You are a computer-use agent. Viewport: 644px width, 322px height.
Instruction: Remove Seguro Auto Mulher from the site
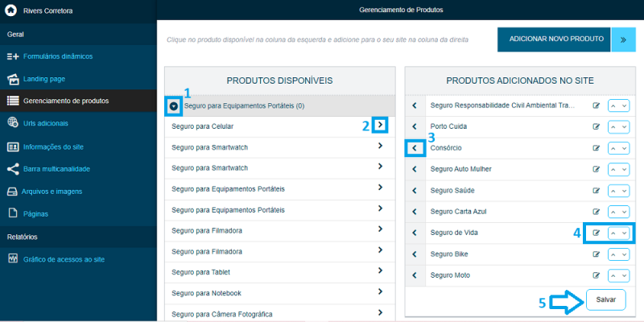point(415,169)
